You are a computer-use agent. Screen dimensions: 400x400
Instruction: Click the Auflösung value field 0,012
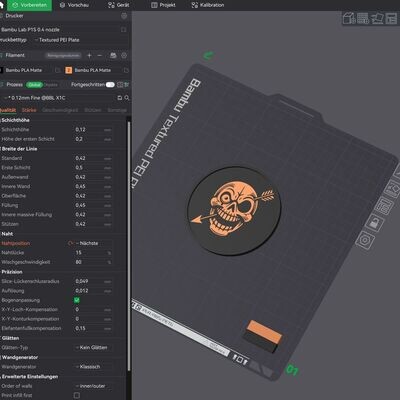coord(93,291)
